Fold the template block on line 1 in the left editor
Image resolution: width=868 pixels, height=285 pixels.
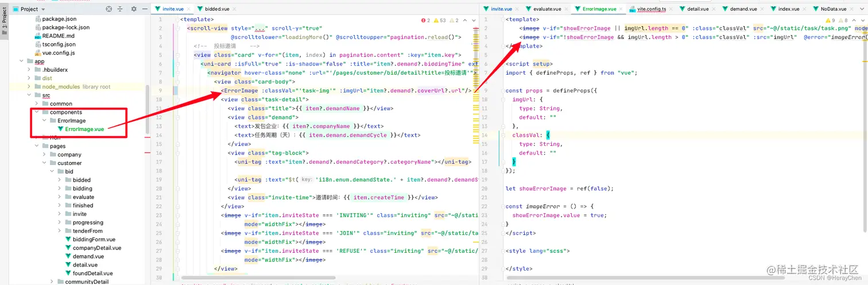pyautogui.click(x=177, y=19)
